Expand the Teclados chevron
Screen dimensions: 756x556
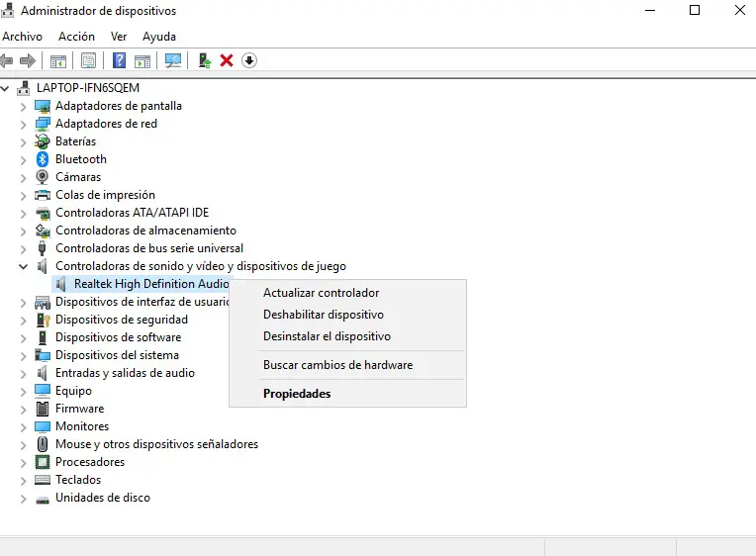point(23,480)
